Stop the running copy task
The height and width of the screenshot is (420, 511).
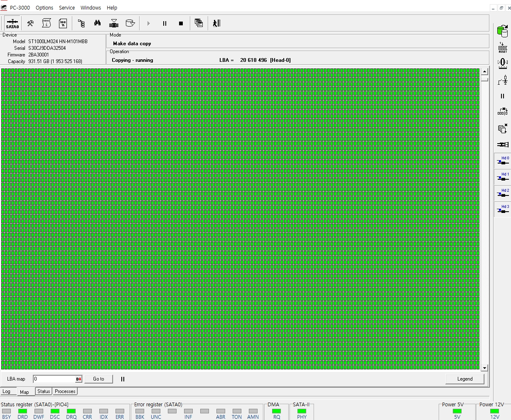(x=181, y=24)
